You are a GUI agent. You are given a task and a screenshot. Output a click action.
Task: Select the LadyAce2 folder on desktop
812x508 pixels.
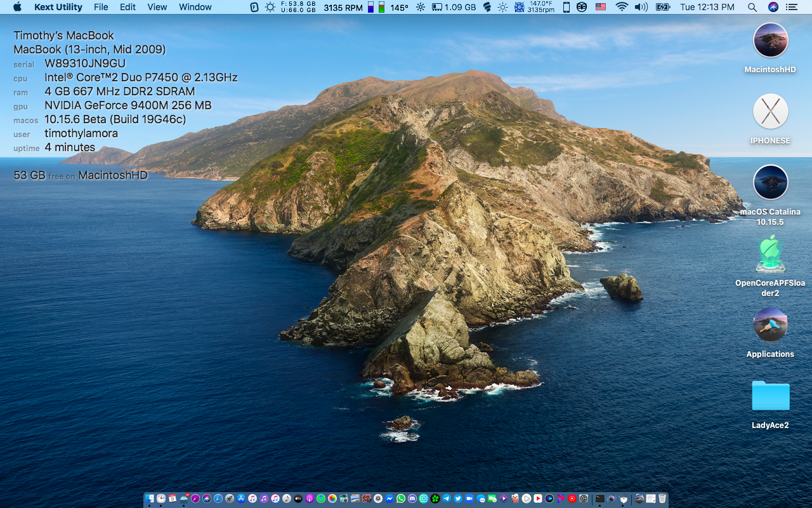pos(770,396)
